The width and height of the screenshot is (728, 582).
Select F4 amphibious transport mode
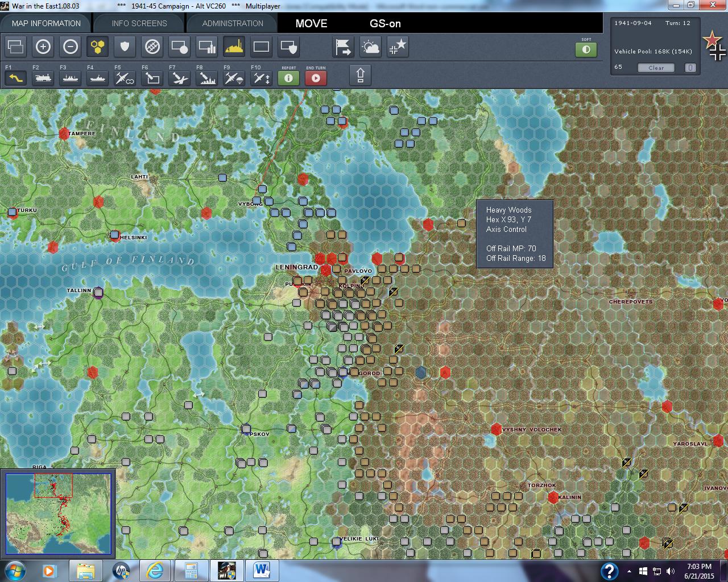point(98,78)
